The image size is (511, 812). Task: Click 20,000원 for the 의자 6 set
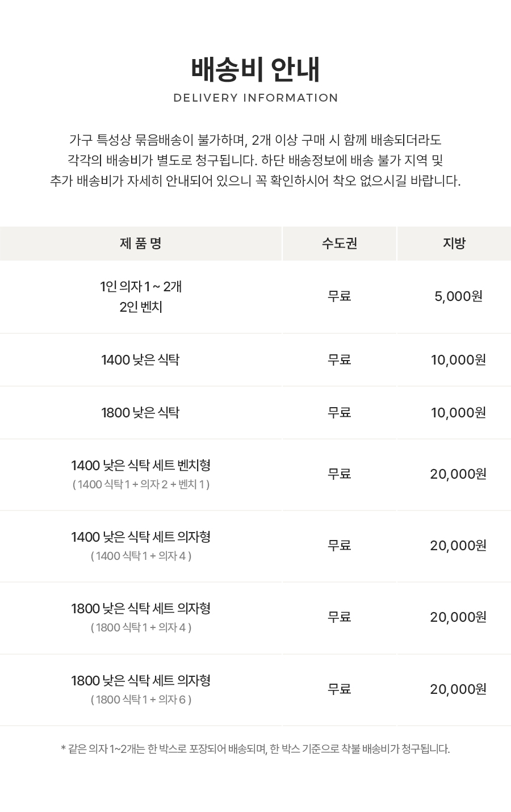pyautogui.click(x=458, y=689)
